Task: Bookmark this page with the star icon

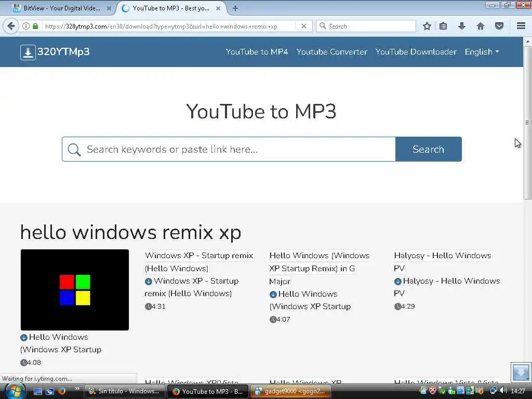Action: (427, 26)
